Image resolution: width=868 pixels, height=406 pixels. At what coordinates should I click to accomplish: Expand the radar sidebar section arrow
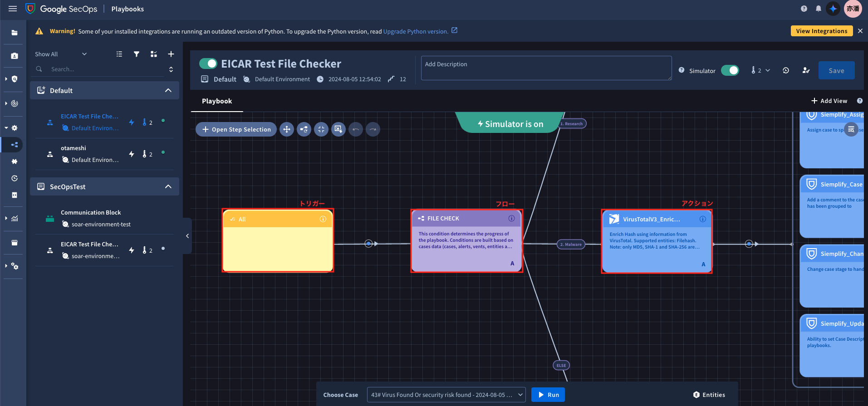pyautogui.click(x=6, y=103)
